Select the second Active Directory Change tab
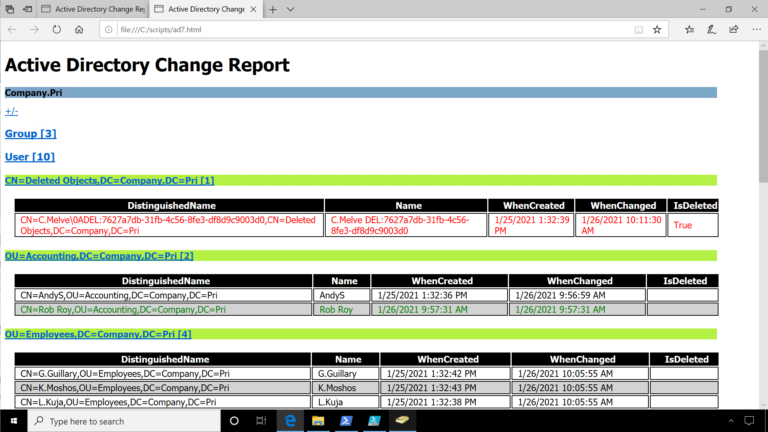This screenshot has width=768, height=432. click(206, 9)
